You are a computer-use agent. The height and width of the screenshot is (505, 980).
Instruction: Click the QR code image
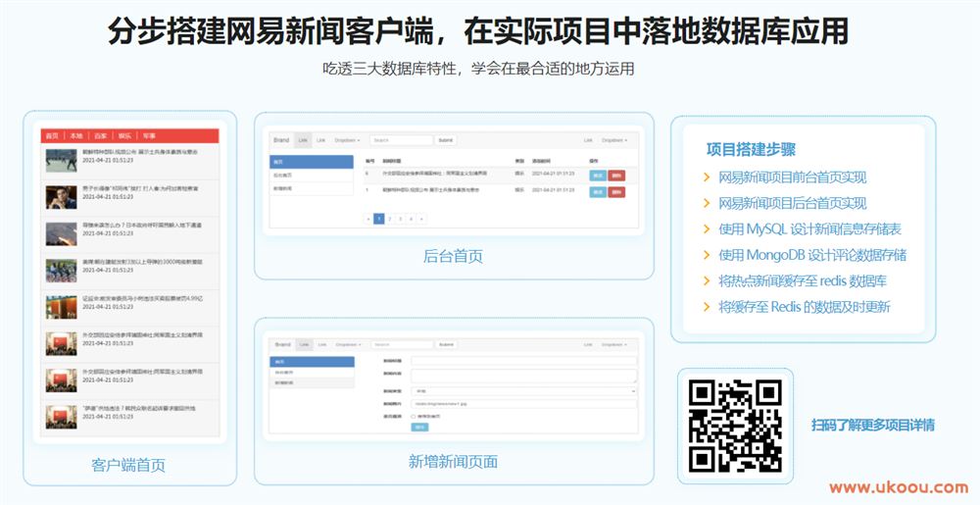735,426
